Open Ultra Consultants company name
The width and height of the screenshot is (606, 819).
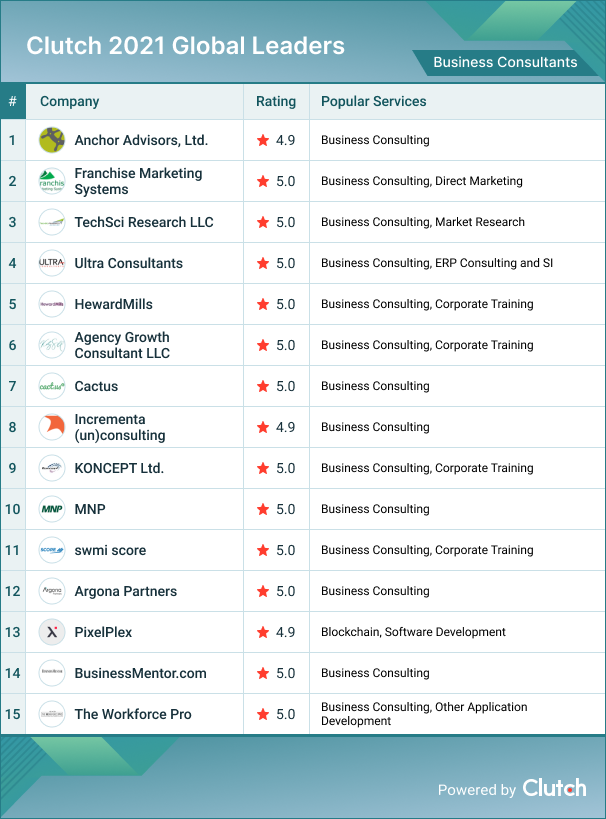[x=129, y=263]
